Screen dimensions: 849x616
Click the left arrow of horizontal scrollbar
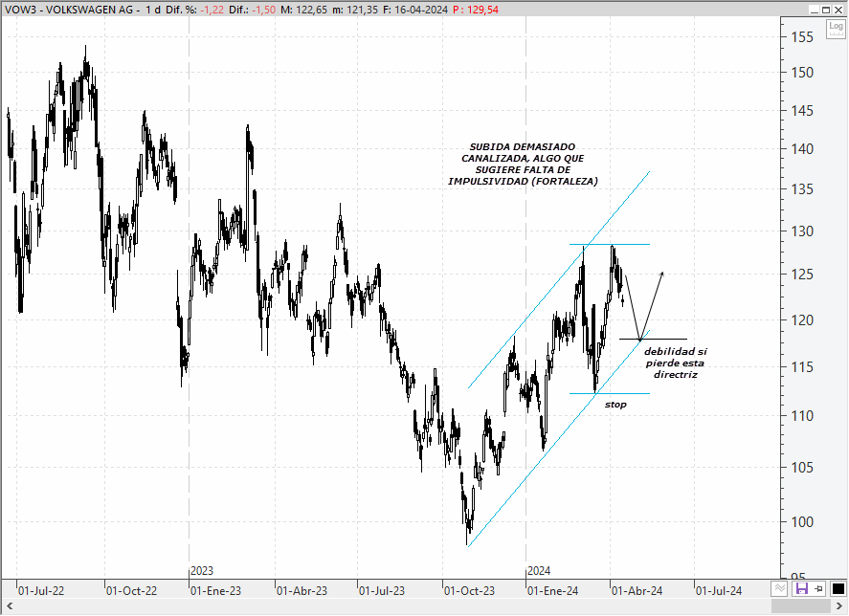pos(10,605)
